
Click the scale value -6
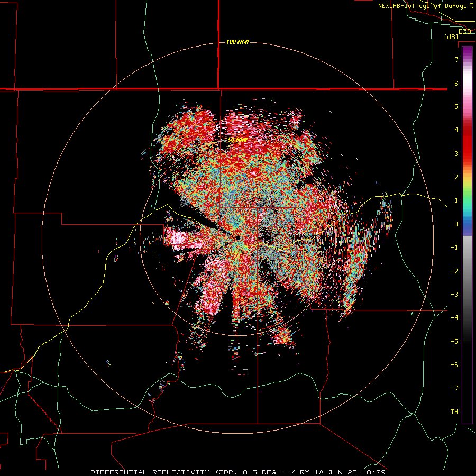tap(454, 364)
